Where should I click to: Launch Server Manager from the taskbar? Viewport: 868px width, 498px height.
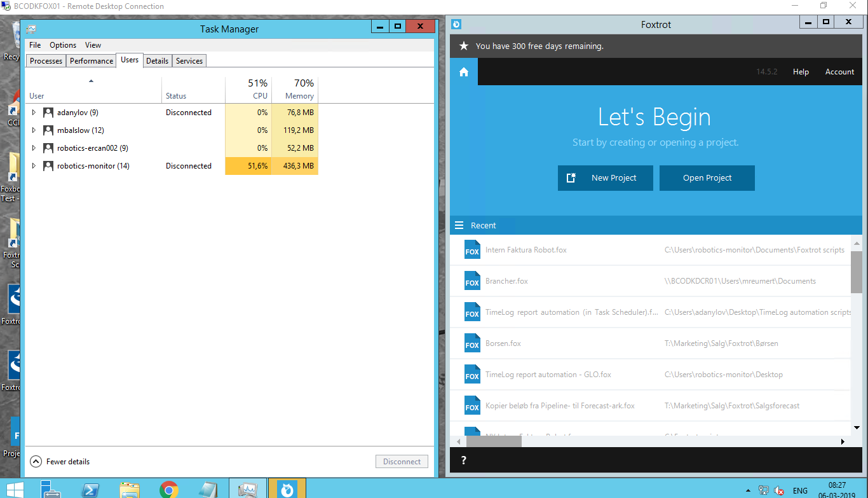51,489
